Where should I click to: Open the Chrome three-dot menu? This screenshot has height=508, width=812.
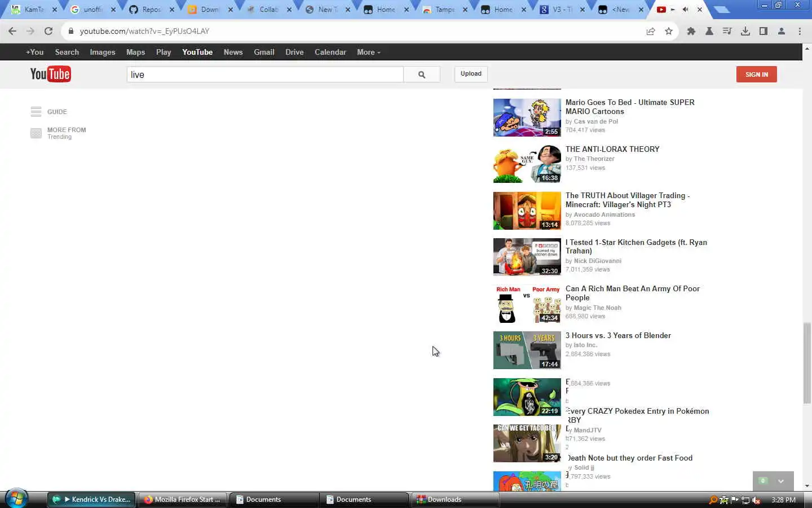coord(800,31)
